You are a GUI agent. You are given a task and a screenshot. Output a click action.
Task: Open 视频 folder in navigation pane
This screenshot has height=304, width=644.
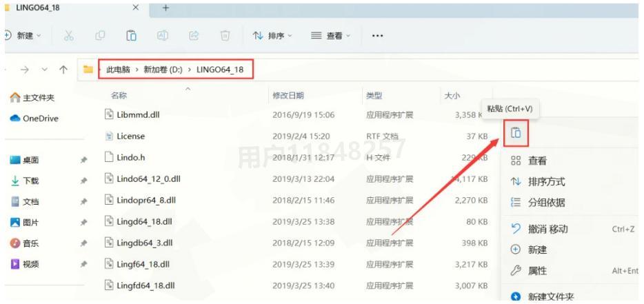[25, 264]
